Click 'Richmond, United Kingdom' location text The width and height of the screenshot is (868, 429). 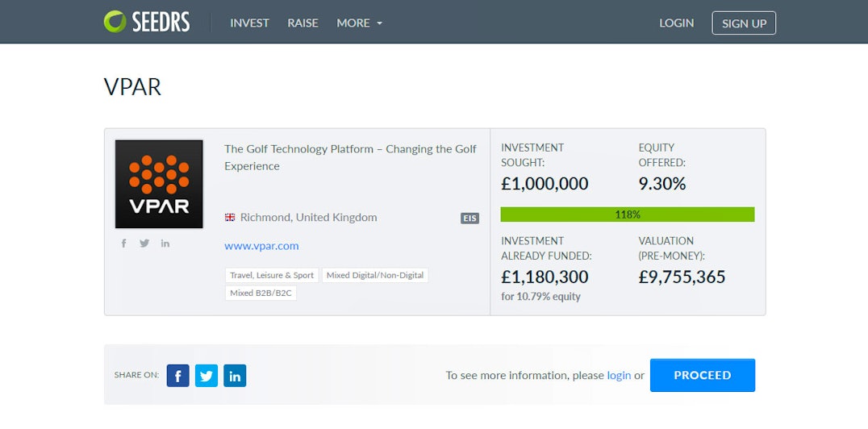308,218
